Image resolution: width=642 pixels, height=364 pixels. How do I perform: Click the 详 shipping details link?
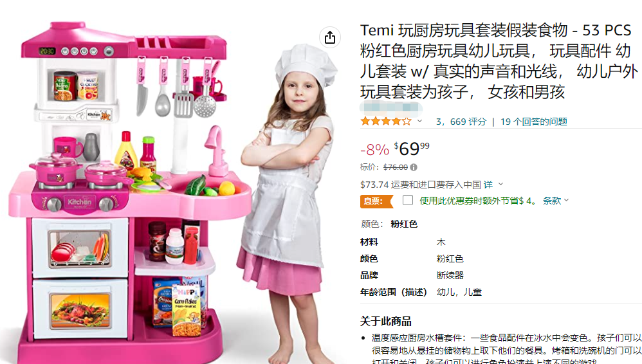coord(488,185)
